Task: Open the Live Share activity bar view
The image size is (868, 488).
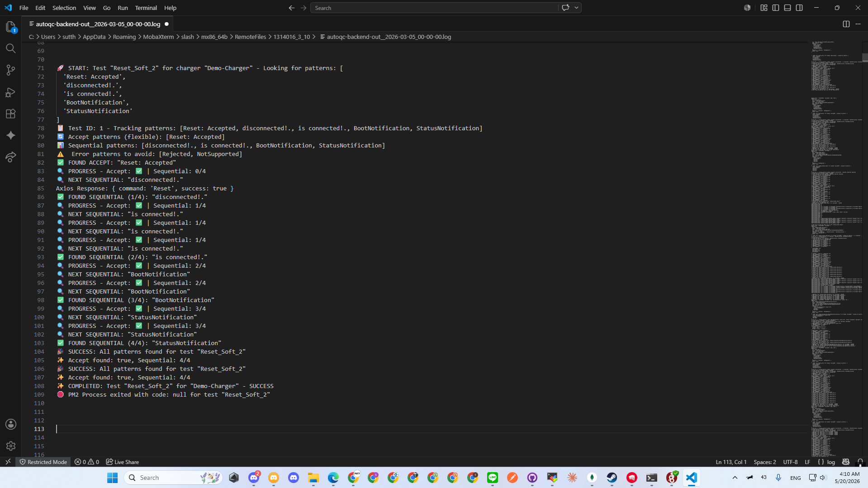Action: 11,157
